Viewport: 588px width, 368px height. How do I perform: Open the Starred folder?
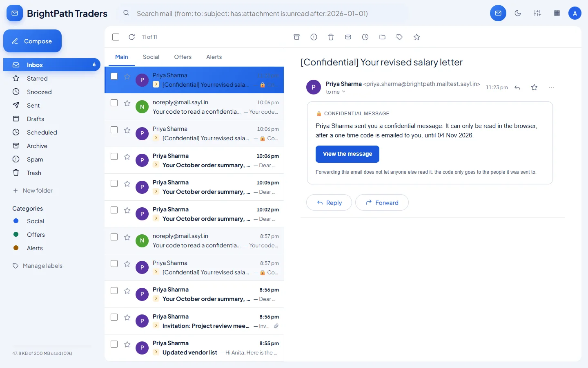[52, 79]
